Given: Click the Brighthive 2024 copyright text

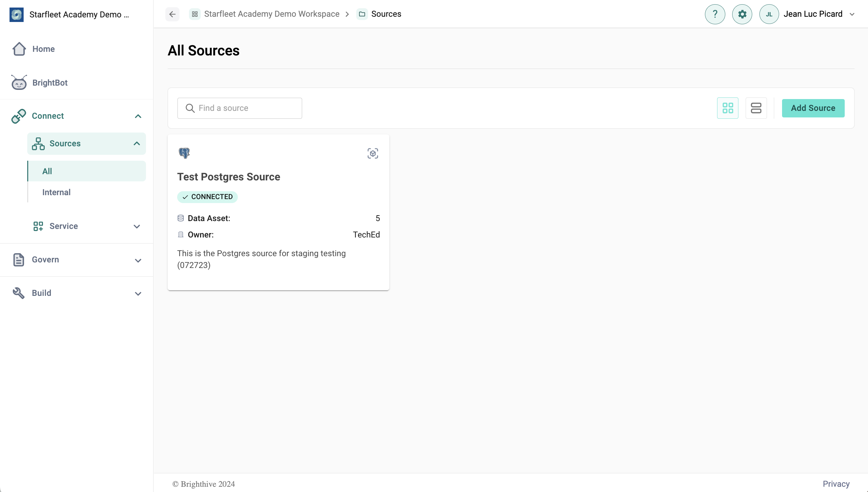Looking at the screenshot, I should tap(203, 484).
